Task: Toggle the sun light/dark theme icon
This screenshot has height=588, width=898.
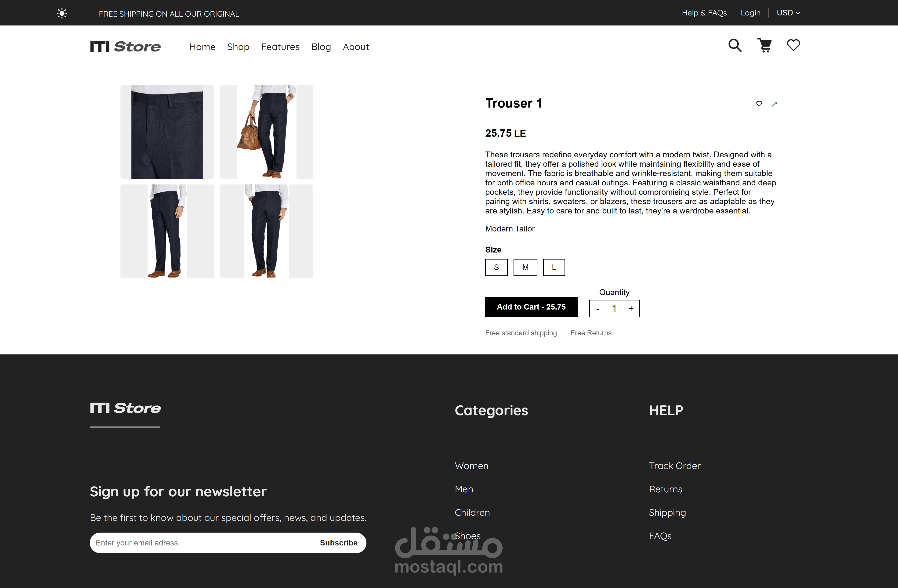Action: point(62,14)
